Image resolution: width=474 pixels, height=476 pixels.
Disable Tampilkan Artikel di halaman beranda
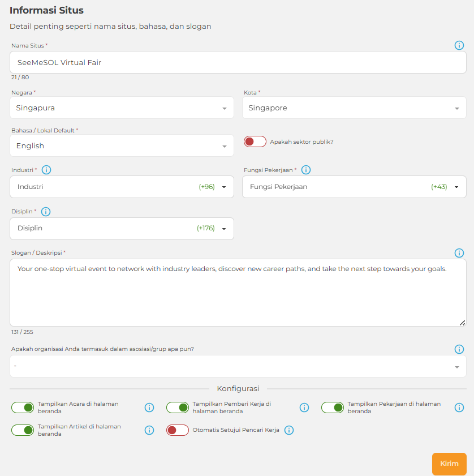point(23,430)
